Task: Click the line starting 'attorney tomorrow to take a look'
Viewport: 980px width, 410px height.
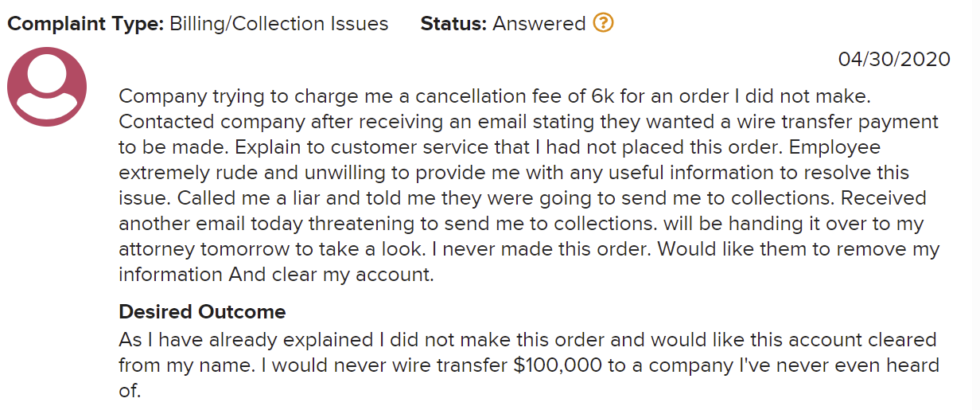Action: coord(529,249)
